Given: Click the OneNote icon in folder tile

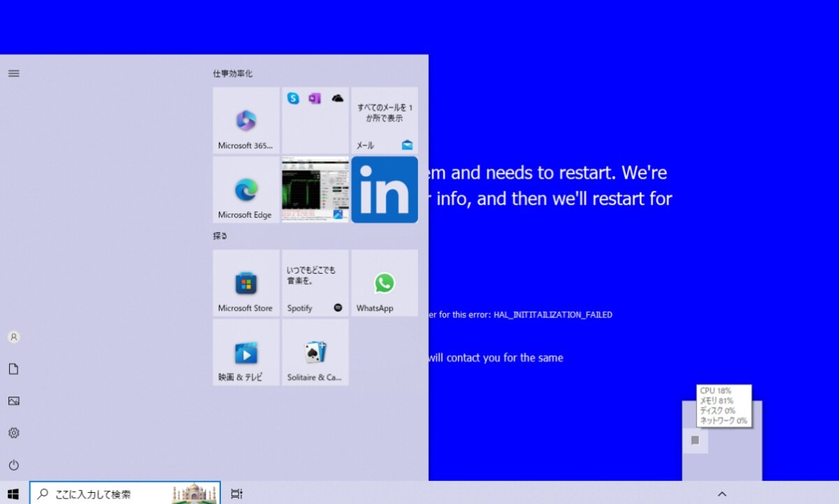Looking at the screenshot, I should 315,99.
